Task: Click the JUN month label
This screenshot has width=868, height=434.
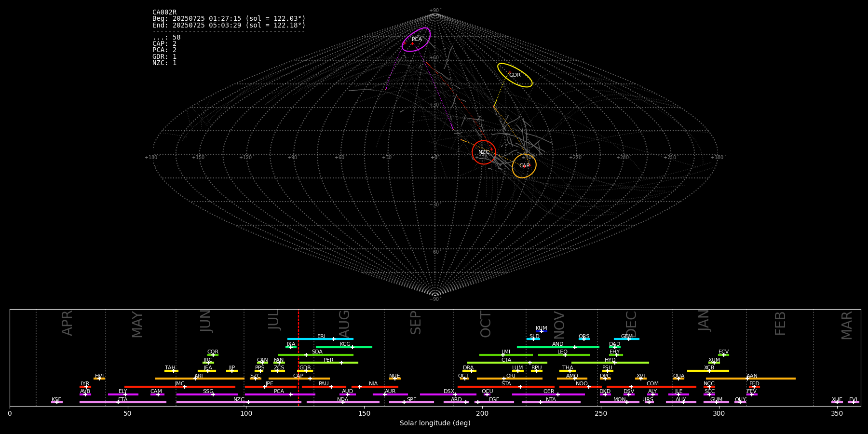Action: tap(206, 321)
